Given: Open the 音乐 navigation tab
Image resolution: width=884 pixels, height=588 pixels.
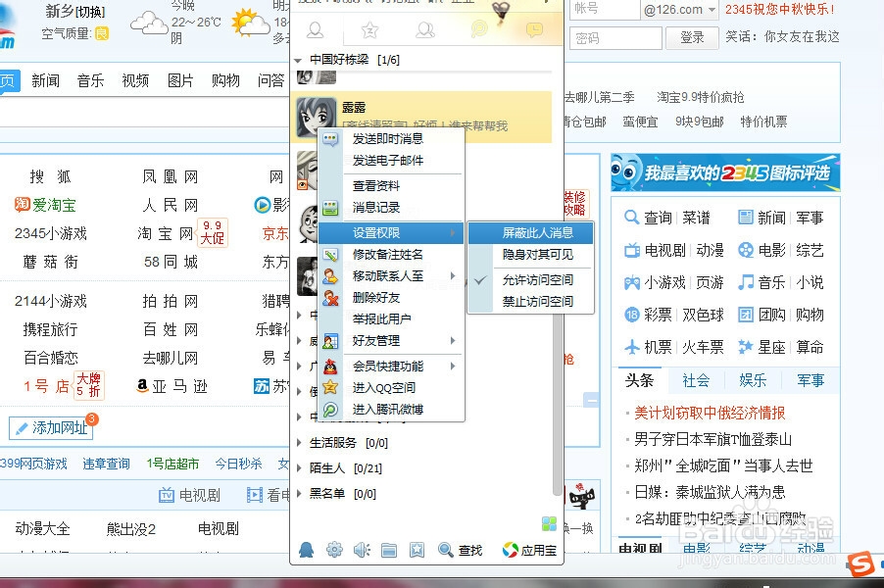Looking at the screenshot, I should pos(91,81).
